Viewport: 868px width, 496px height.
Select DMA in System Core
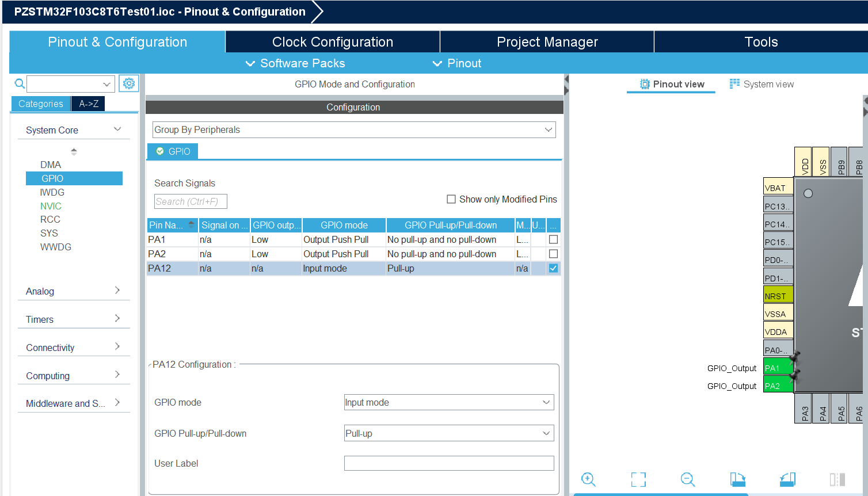click(x=51, y=165)
